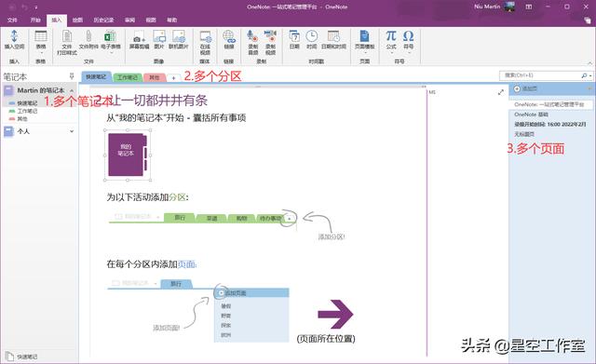
Task: Insert an Excel 电子表格 spreadsheet
Action: coord(110,36)
